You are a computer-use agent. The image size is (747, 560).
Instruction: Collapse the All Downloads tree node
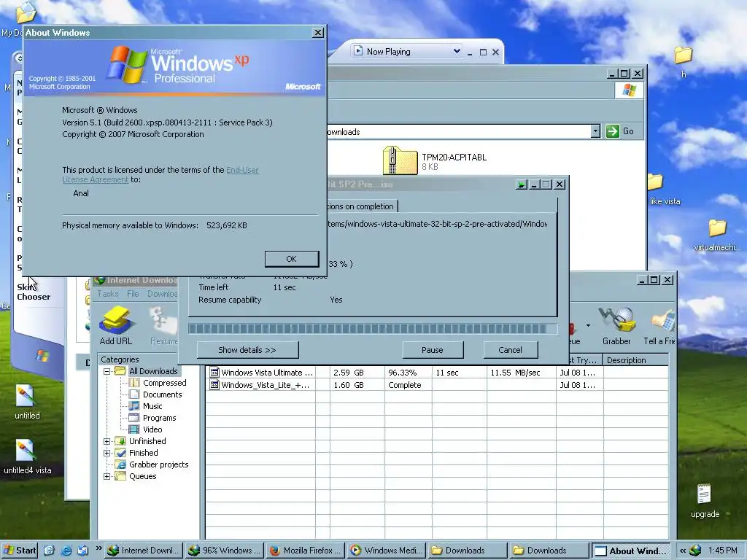click(x=107, y=371)
